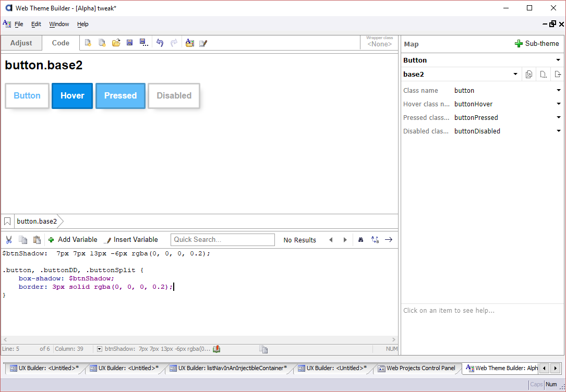Click the second icon beside base2 dropdown
The width and height of the screenshot is (566, 392).
click(x=543, y=75)
